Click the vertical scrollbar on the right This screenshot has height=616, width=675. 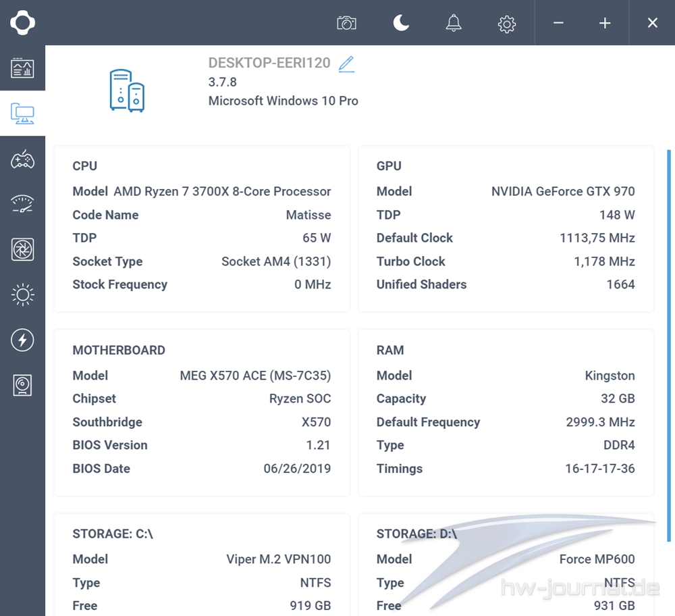coord(668,346)
